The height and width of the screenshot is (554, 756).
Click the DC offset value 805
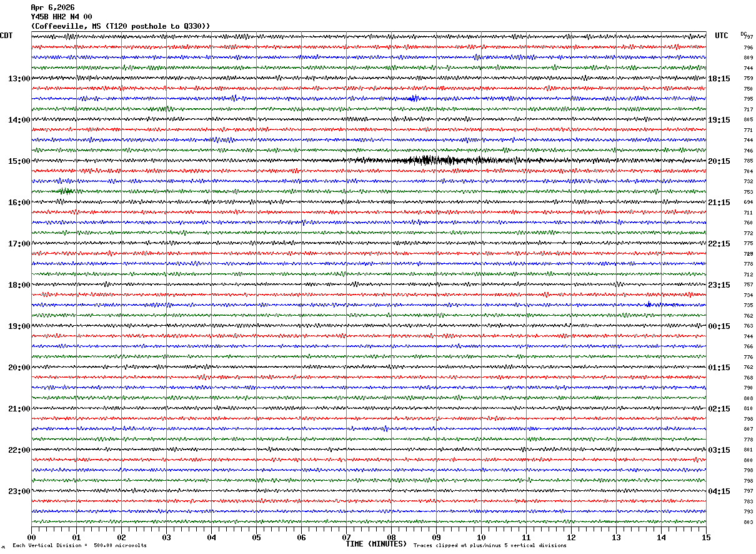point(748,119)
